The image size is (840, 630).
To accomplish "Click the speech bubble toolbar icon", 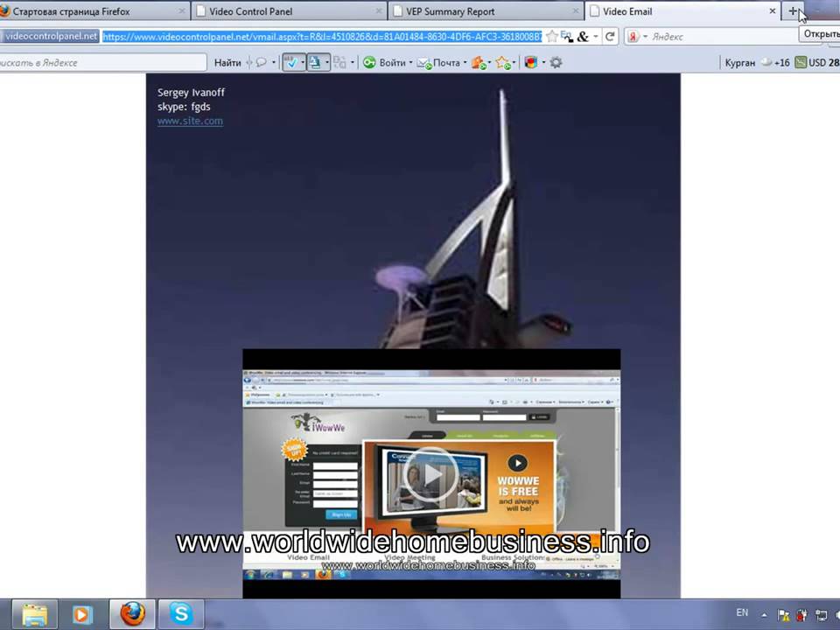I will [261, 63].
